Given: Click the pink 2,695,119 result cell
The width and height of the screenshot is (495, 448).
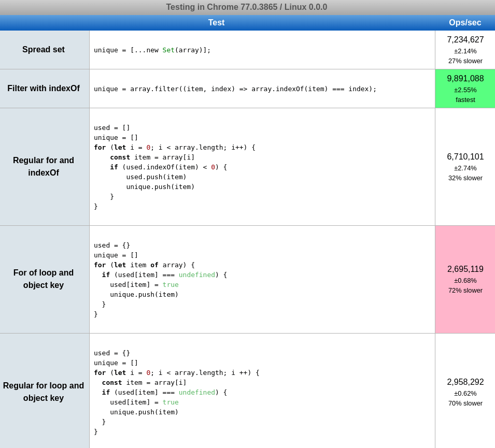Looking at the screenshot, I should (x=465, y=280).
